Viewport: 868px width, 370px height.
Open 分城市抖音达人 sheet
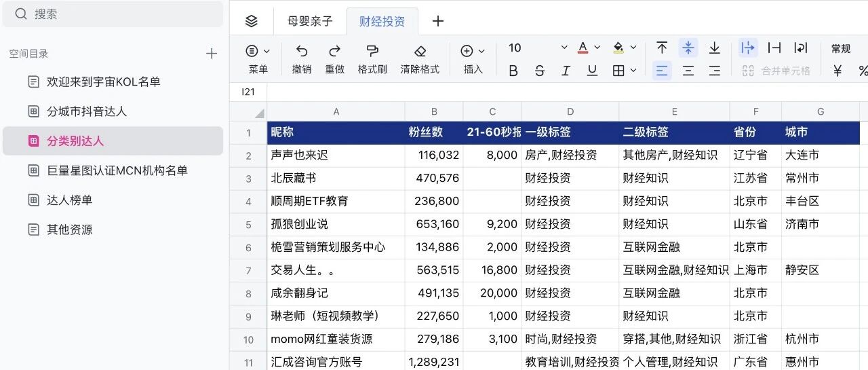[113, 111]
